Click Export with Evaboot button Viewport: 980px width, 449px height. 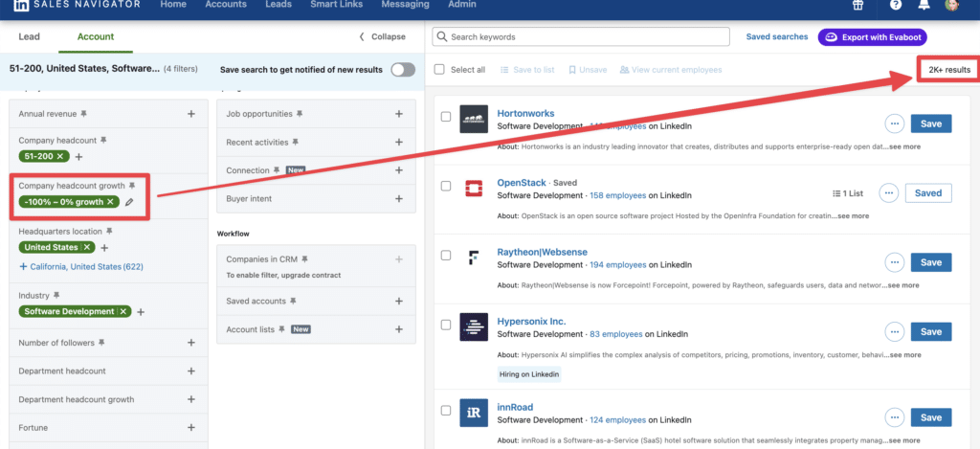[x=873, y=37]
